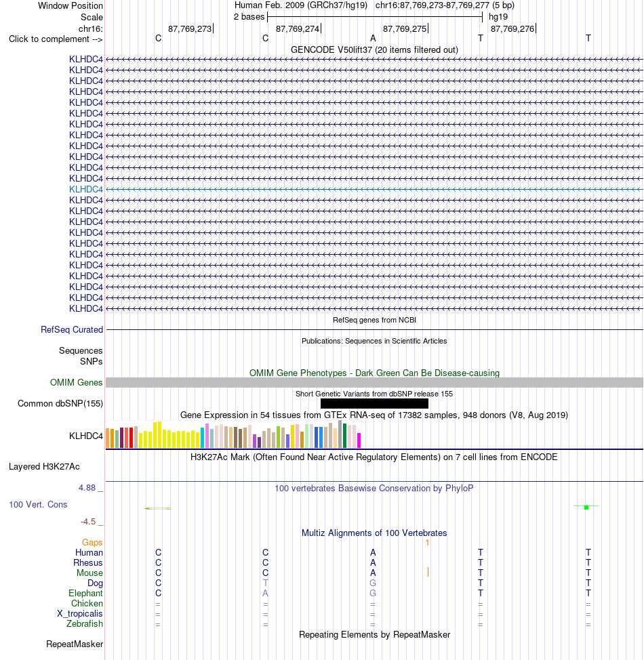Click the A base in the Elephant row

pyautogui.click(x=265, y=593)
